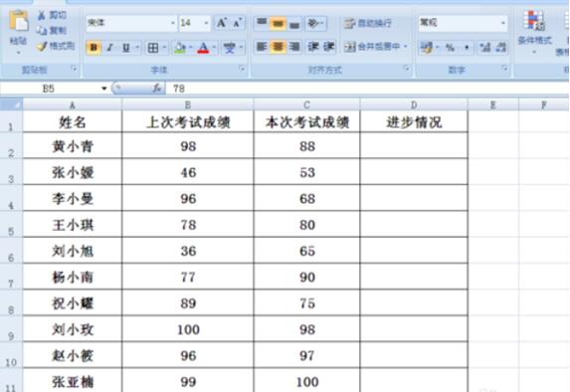
Task: Decrease font size with the small A button
Action: (237, 23)
